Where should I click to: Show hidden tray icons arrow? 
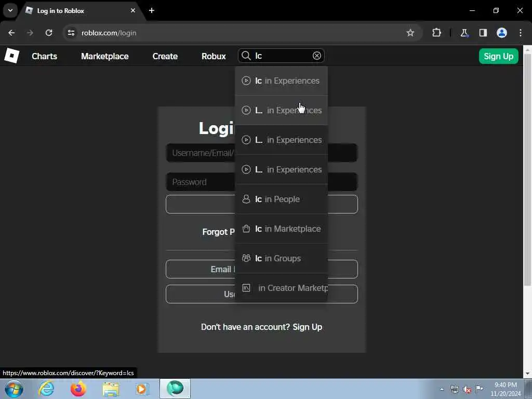click(x=442, y=389)
